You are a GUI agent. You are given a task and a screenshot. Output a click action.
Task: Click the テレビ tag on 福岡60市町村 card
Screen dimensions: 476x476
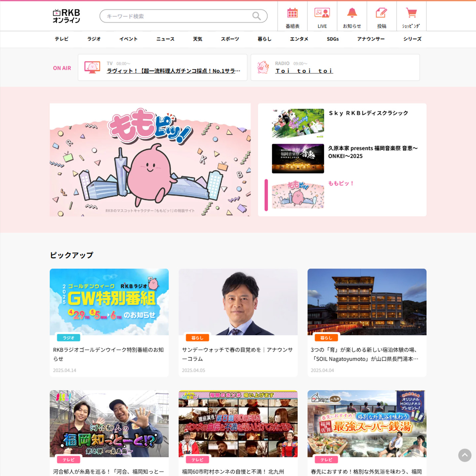click(197, 460)
